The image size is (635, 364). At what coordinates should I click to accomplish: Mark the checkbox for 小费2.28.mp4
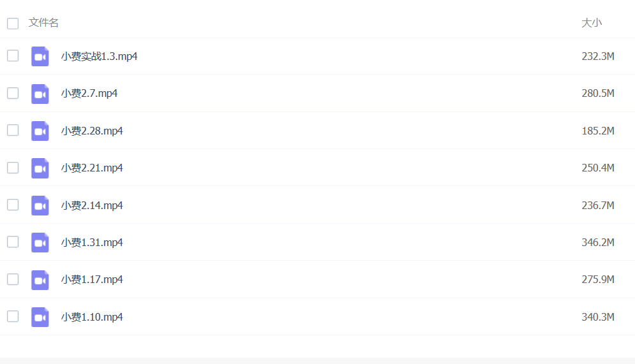(13, 131)
